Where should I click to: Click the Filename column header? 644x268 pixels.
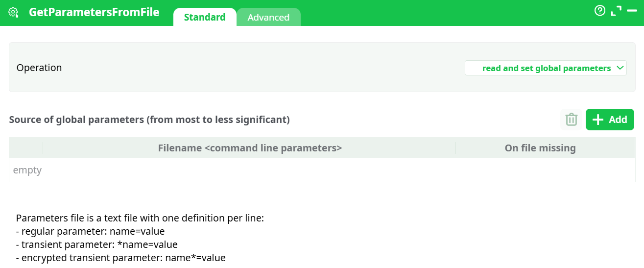point(250,148)
